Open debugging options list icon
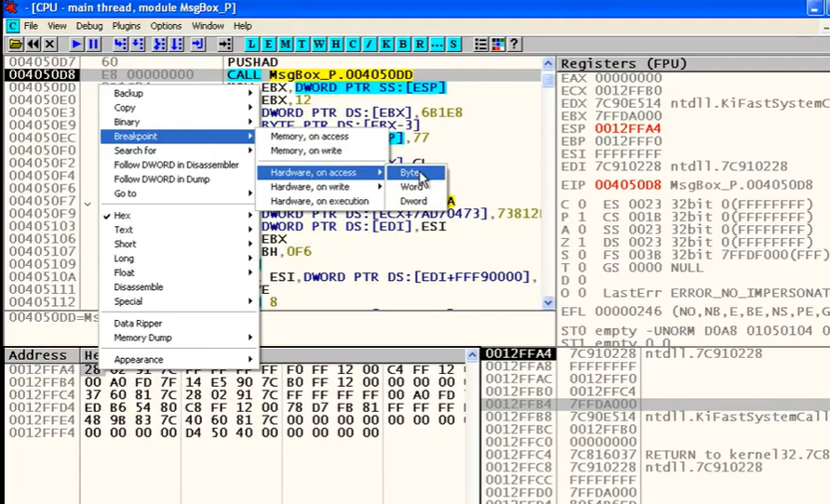 pos(480,45)
